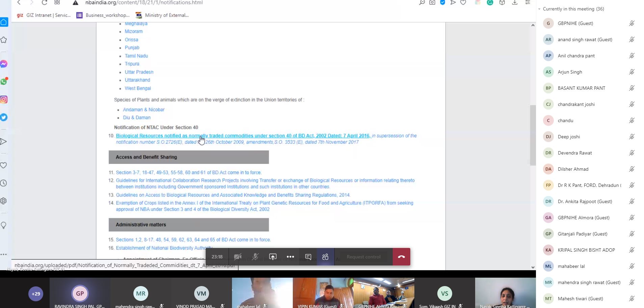Image resolution: width=644 pixels, height=308 pixels.
Task: Open Twitter in the Opera sidebar
Action: 4,117
